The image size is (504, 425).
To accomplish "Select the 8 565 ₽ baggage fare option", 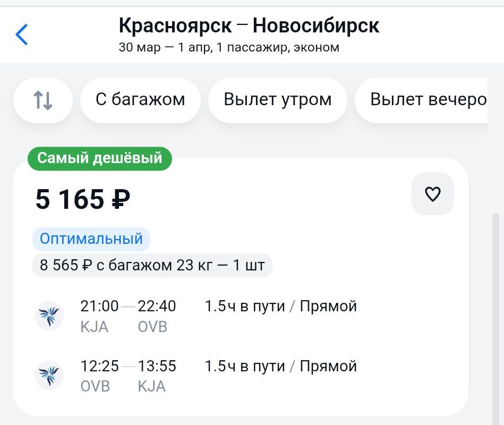I will pyautogui.click(x=152, y=265).
